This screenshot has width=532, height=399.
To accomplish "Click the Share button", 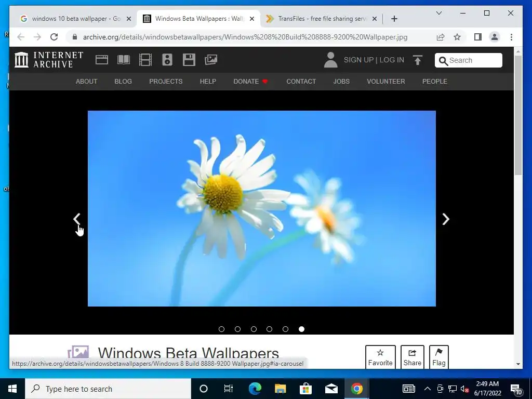I will 412,357.
